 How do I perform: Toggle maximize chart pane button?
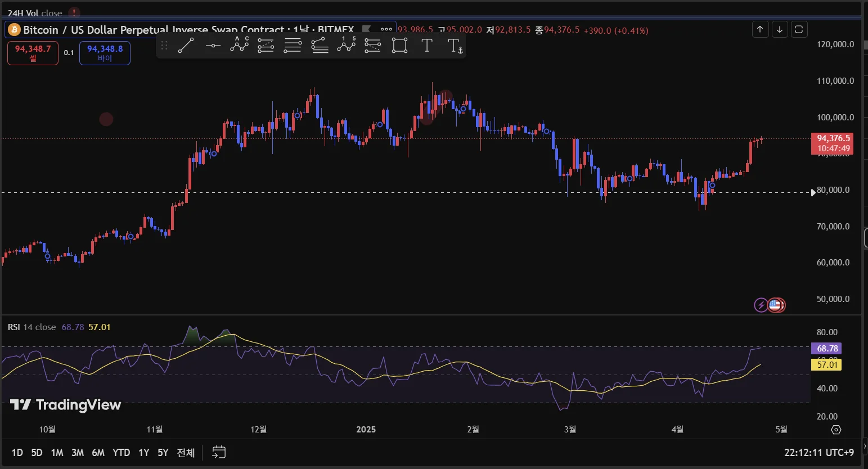click(x=799, y=29)
